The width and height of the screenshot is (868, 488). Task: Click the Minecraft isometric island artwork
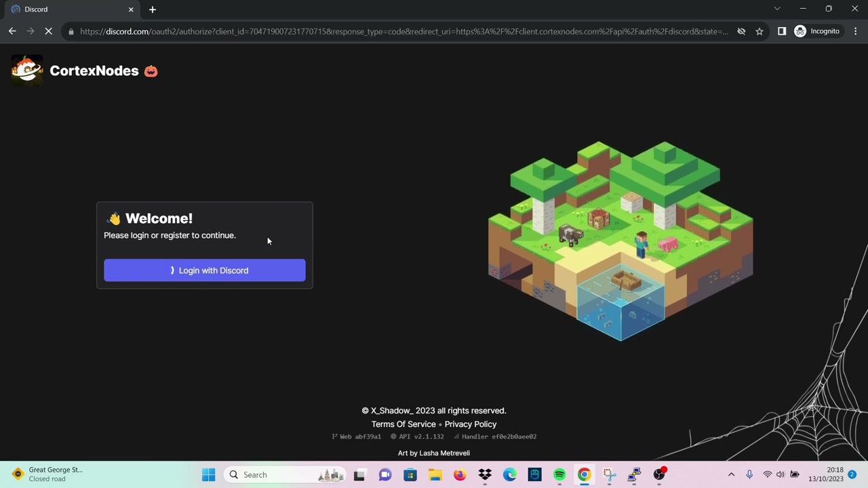click(620, 241)
